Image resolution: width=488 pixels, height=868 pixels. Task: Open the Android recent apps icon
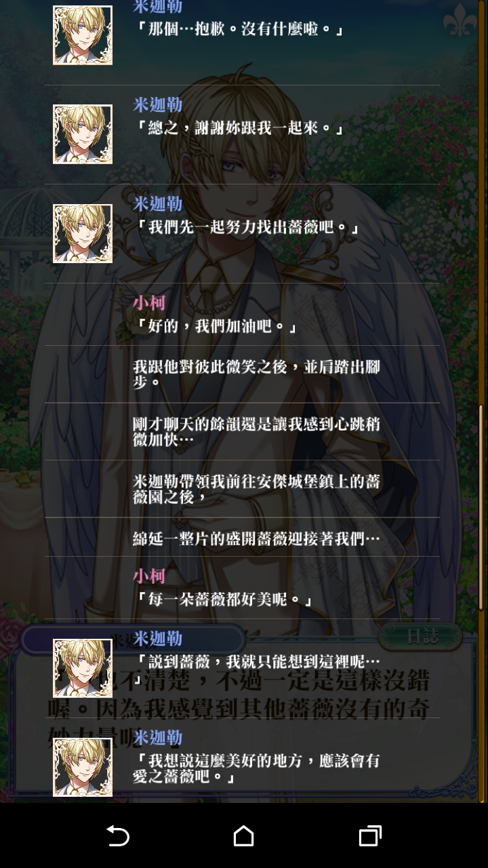tap(370, 835)
